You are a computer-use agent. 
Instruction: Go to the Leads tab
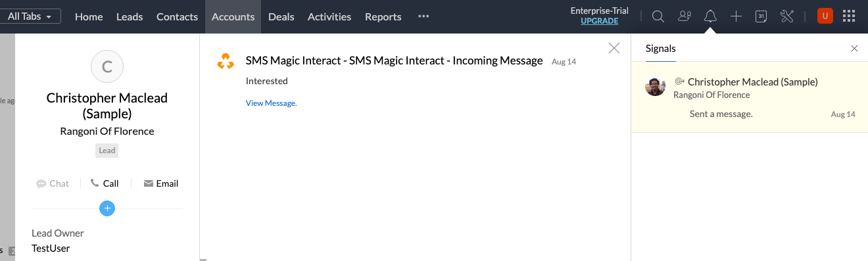tap(130, 16)
